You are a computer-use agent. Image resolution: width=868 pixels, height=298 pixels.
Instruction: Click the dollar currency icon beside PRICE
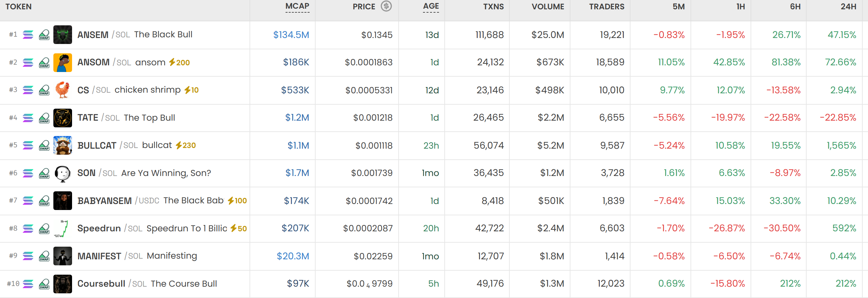[x=386, y=6]
